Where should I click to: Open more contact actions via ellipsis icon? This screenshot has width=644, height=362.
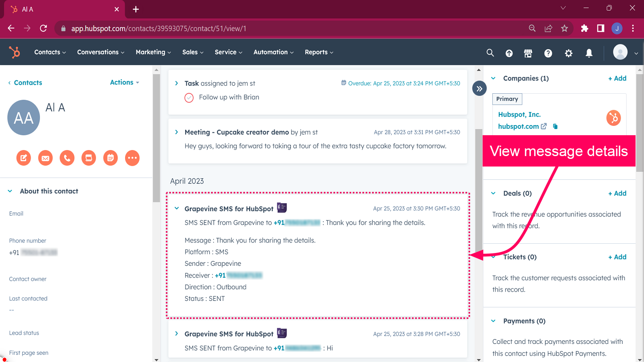pos(132,158)
